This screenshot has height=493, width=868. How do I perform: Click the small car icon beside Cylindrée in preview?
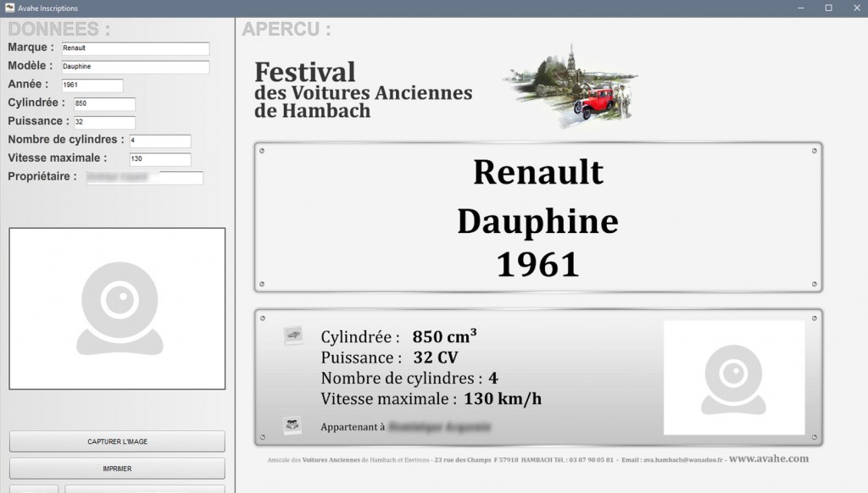tap(293, 335)
